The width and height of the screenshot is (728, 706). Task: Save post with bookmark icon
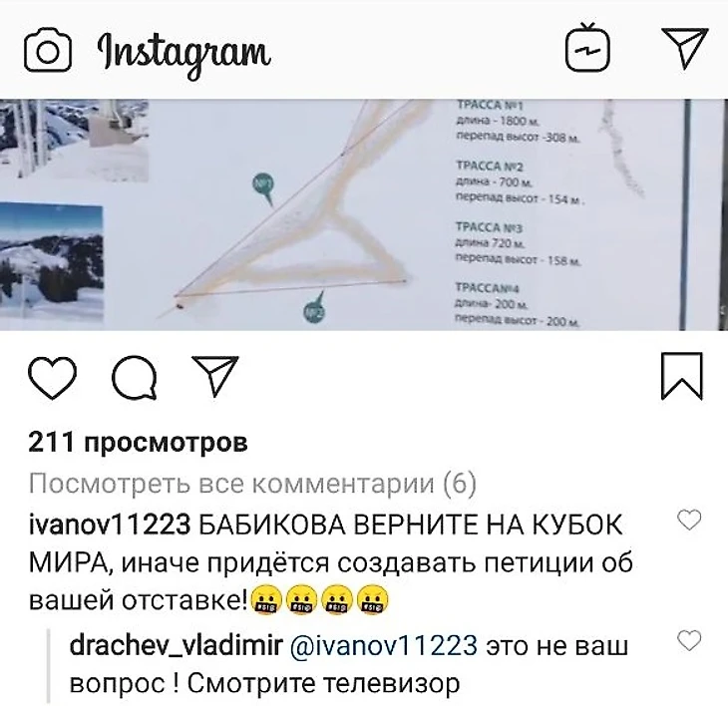(681, 376)
